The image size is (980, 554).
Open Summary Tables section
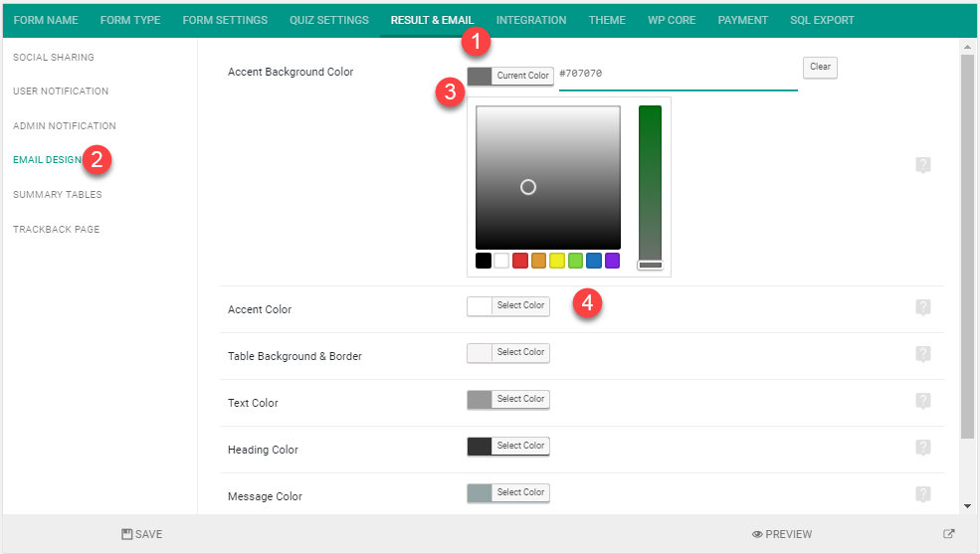[58, 195]
